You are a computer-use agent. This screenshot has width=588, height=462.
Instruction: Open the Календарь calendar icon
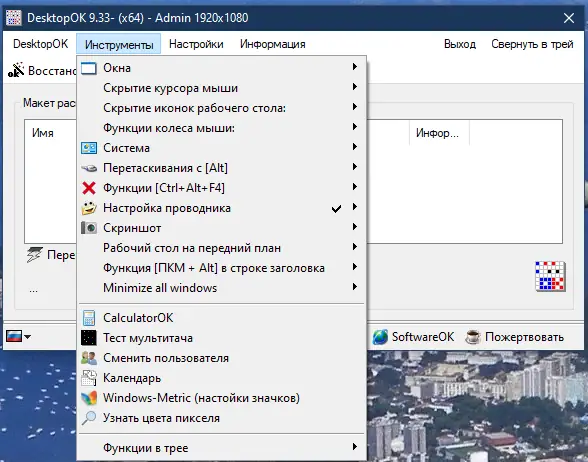coord(89,378)
